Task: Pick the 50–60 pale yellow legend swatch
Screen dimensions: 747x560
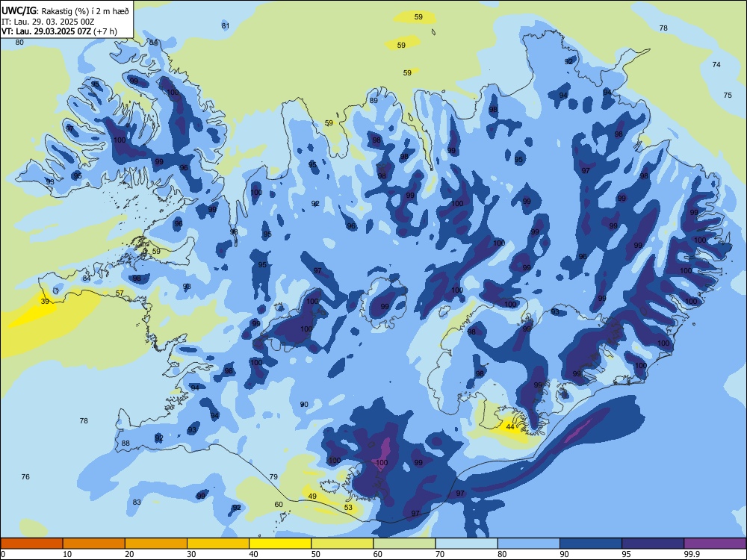Action: [342, 544]
